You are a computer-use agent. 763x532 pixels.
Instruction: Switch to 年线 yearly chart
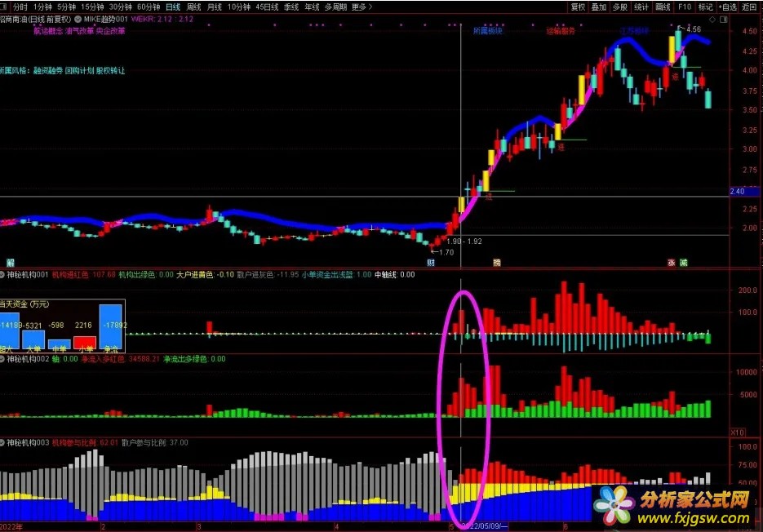312,7
